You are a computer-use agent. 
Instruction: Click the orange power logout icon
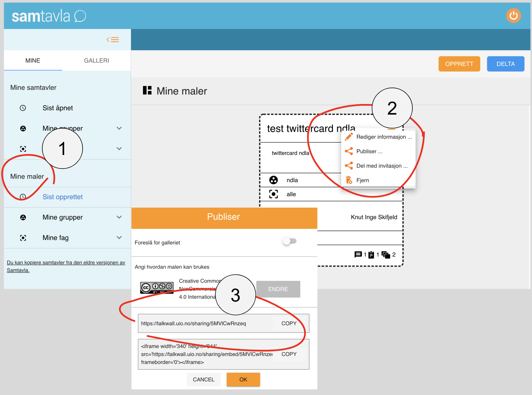(x=513, y=16)
